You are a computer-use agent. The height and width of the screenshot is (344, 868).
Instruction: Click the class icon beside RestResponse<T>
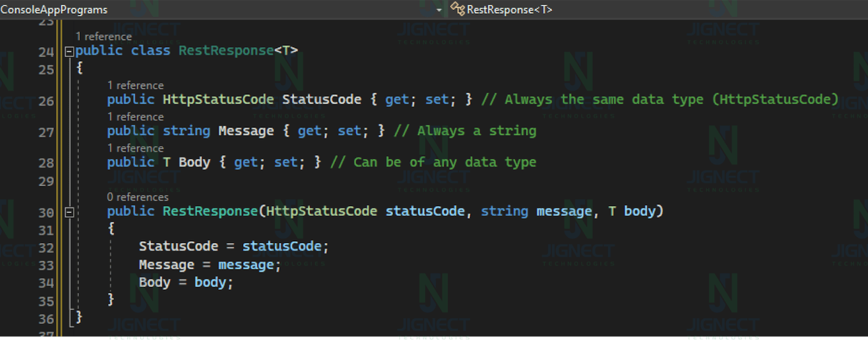458,9
